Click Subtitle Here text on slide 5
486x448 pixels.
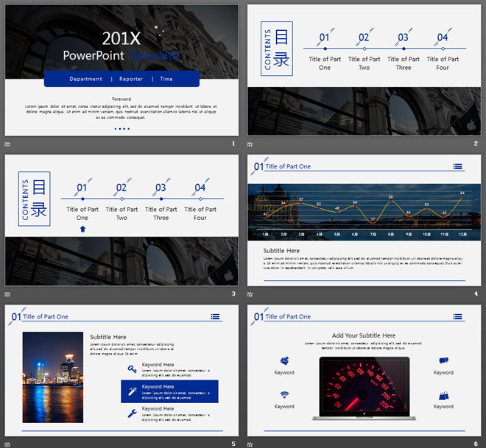pos(108,337)
